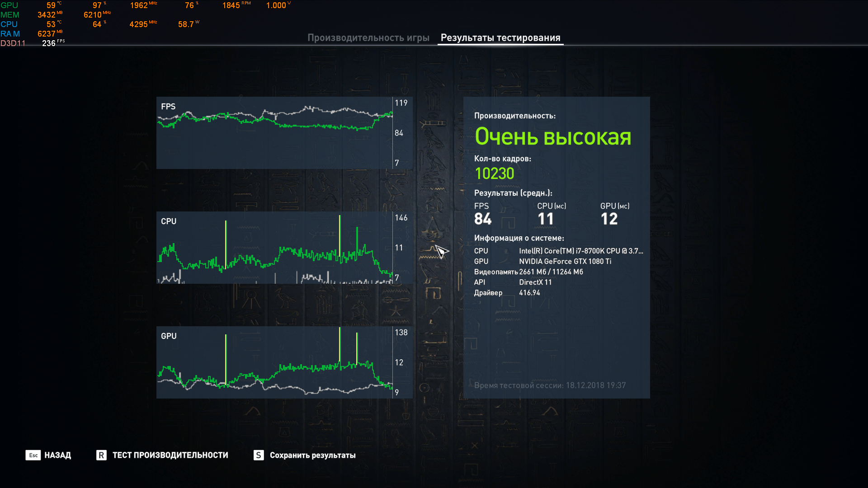Click the NVIDIA GeForce GTX 1080 Ti entry
868x488 pixels.
565,261
